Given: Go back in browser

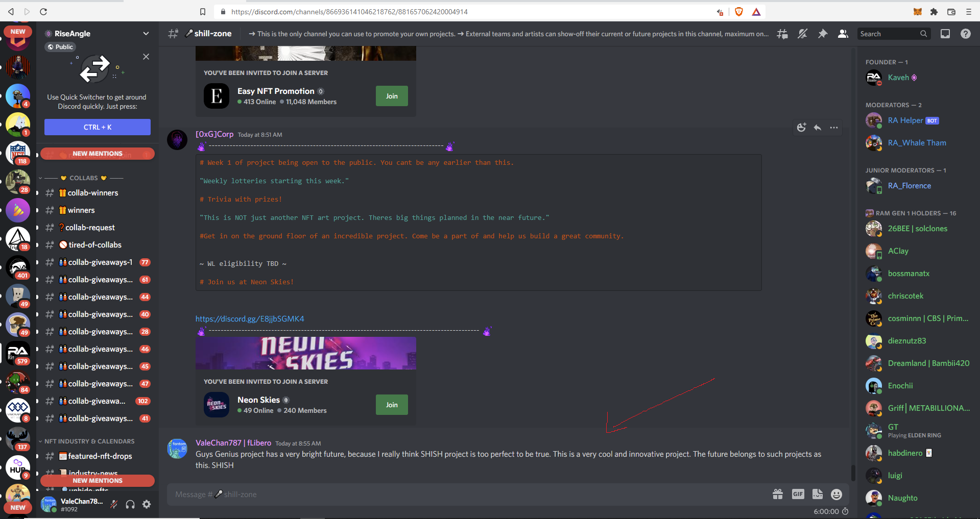Looking at the screenshot, I should coord(11,11).
